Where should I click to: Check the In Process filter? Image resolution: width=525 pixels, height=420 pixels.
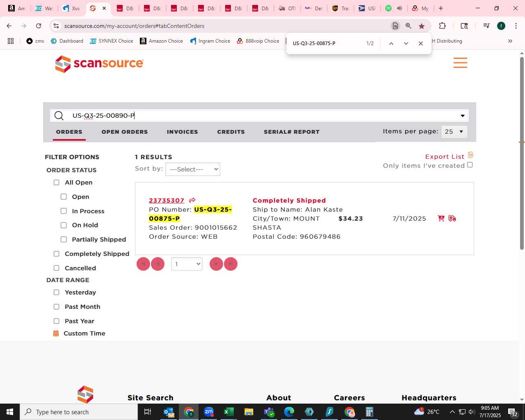[64, 211]
